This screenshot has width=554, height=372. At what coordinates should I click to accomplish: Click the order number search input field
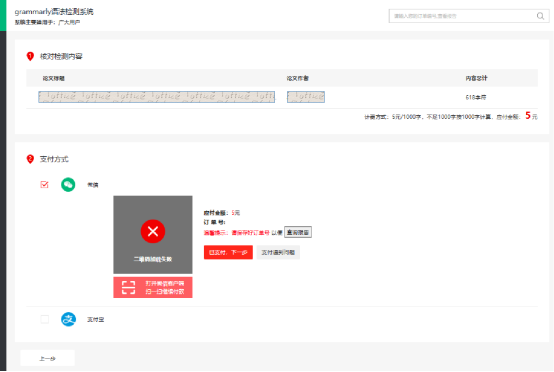tap(463, 16)
